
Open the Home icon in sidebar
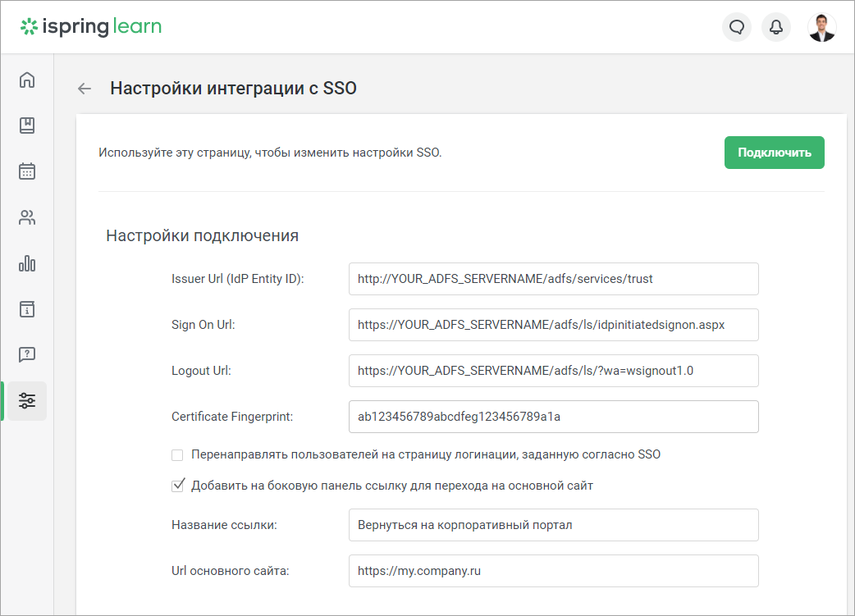pos(27,80)
